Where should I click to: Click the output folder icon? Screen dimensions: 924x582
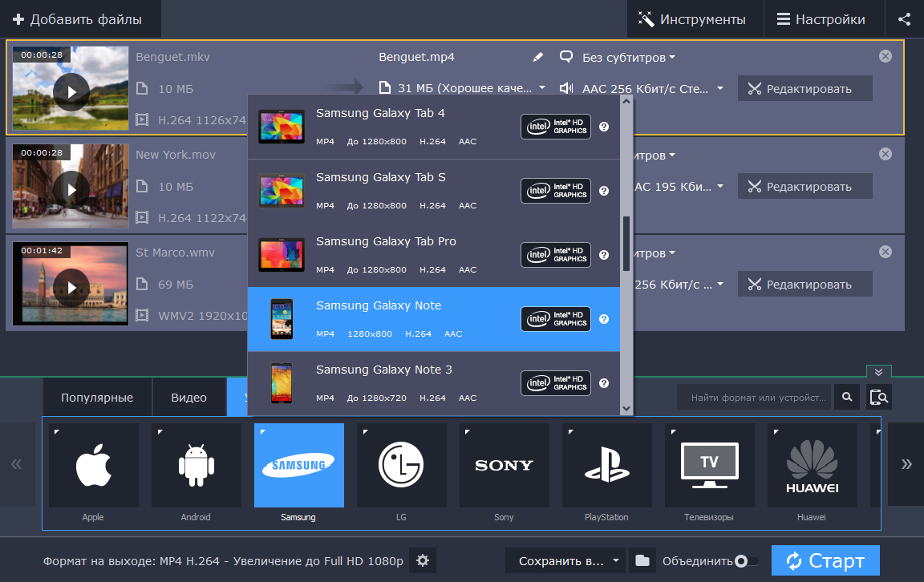[x=642, y=561]
